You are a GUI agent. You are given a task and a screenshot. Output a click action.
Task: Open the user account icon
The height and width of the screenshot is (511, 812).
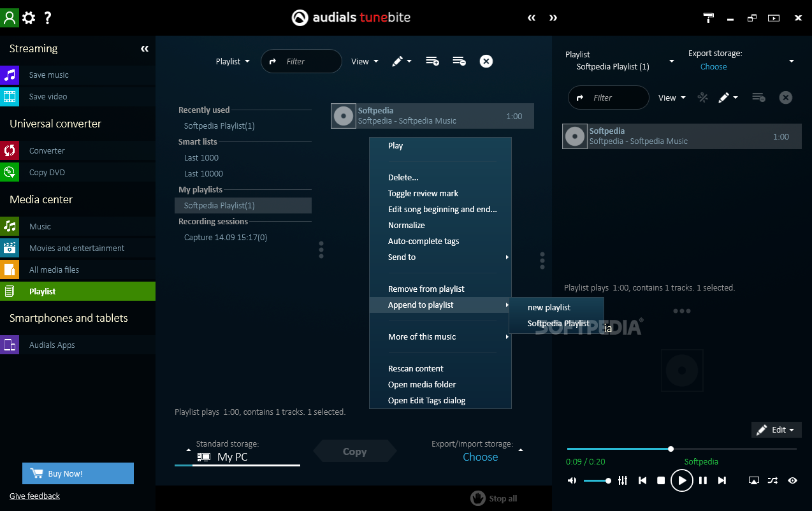point(10,17)
